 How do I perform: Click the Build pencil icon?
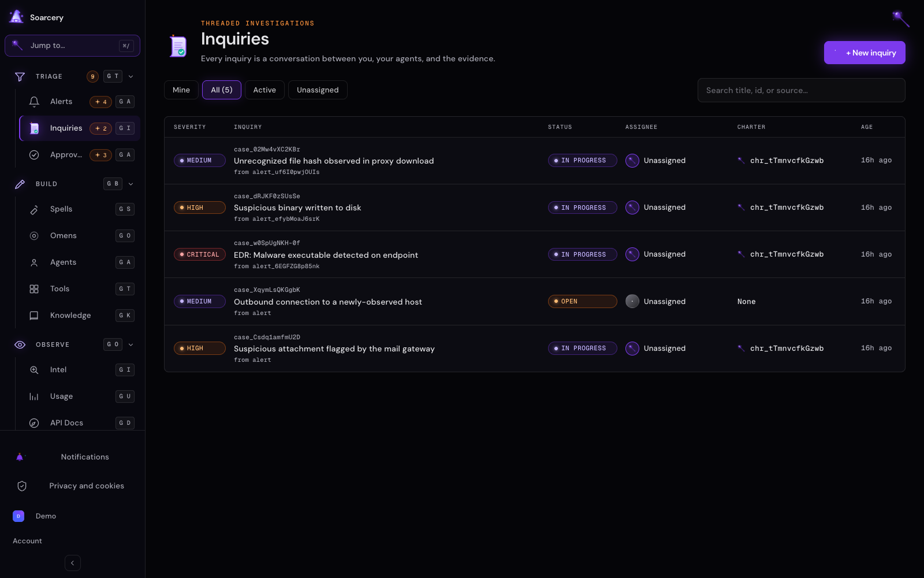tap(20, 184)
